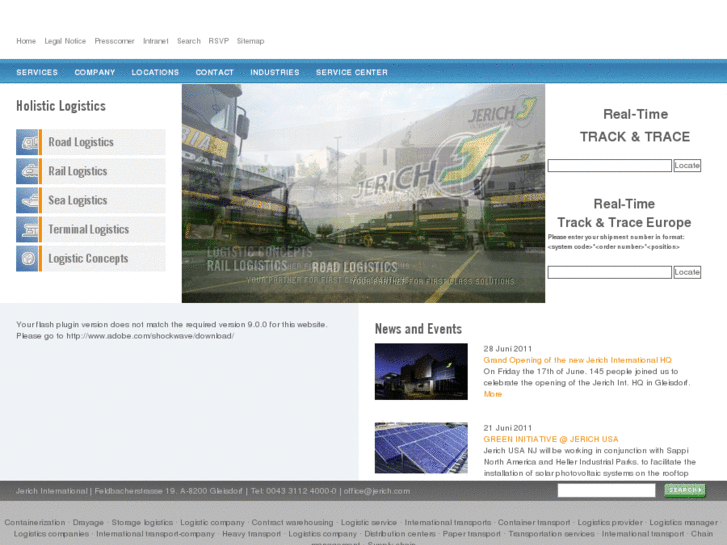Viewport: 727px width, 545px height.
Task: Select Rail Logistics in the sidebar
Action: (x=91, y=171)
